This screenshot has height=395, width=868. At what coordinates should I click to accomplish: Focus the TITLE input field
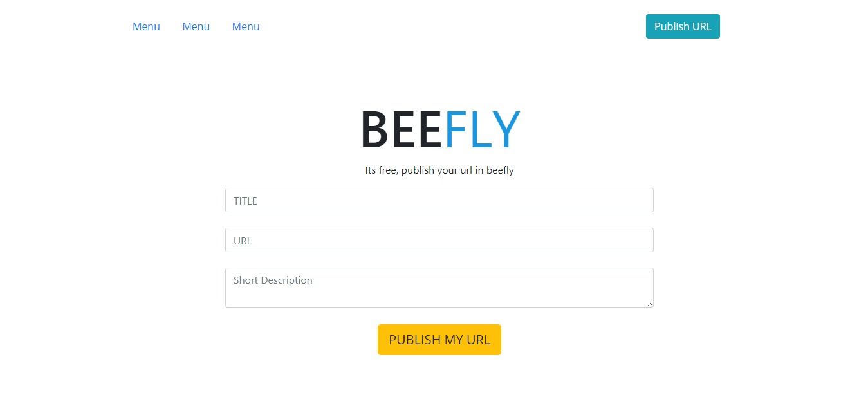tap(439, 200)
